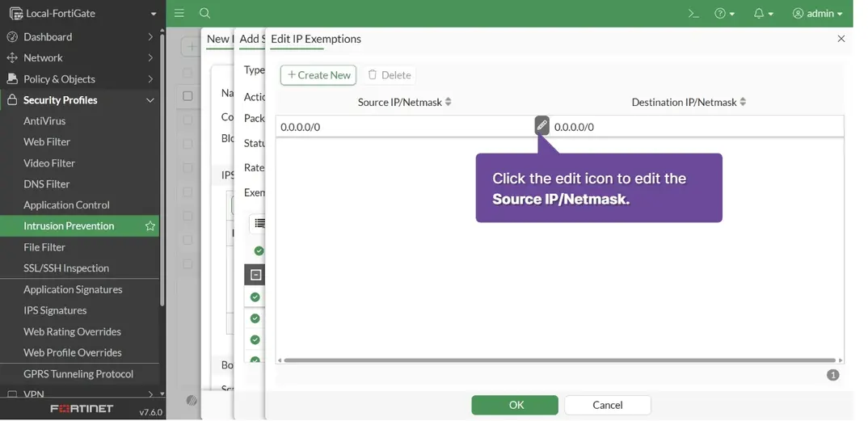This screenshot has height=421, width=868.
Task: Click the Local-FortiGate device icon
Action: tap(16, 14)
